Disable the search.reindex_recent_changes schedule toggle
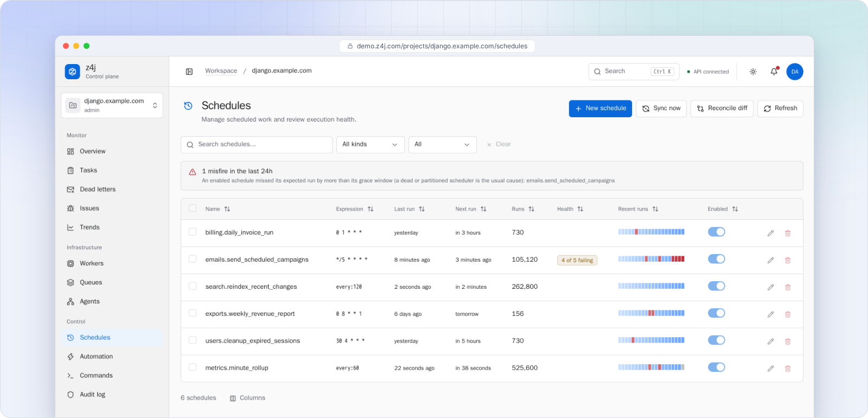Screen dimensions: 868x418 [x=717, y=286]
